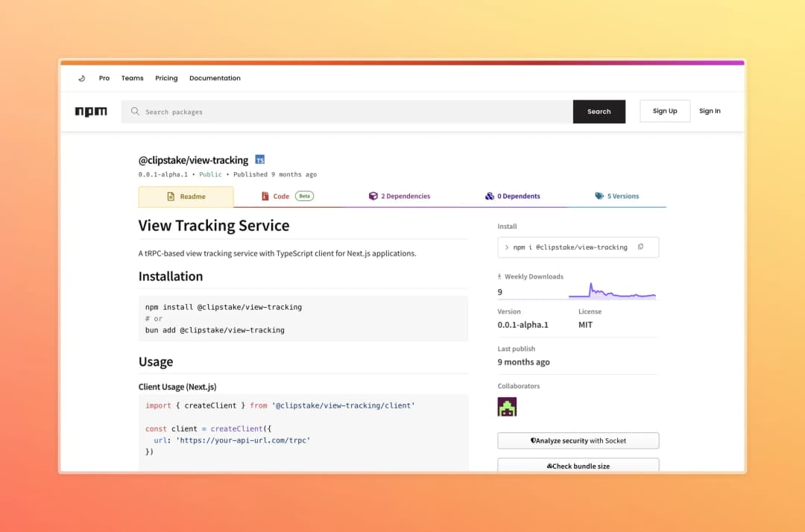Copy the npm install command

click(641, 247)
